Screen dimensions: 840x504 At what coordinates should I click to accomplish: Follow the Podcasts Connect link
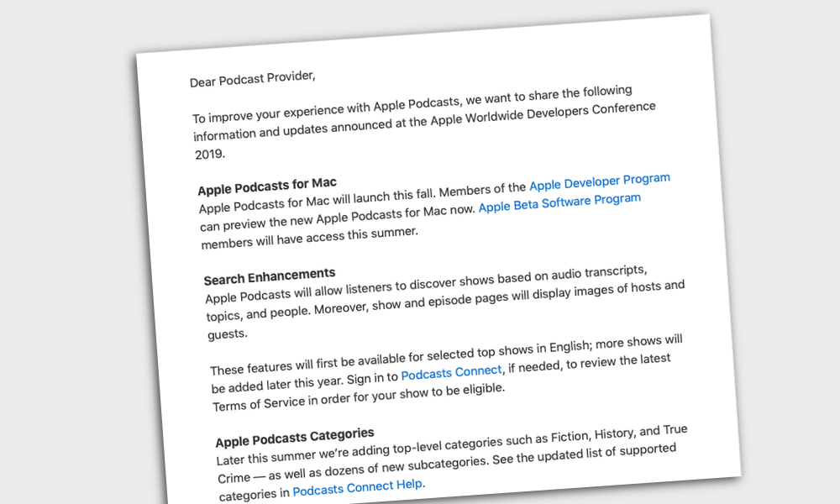click(452, 372)
